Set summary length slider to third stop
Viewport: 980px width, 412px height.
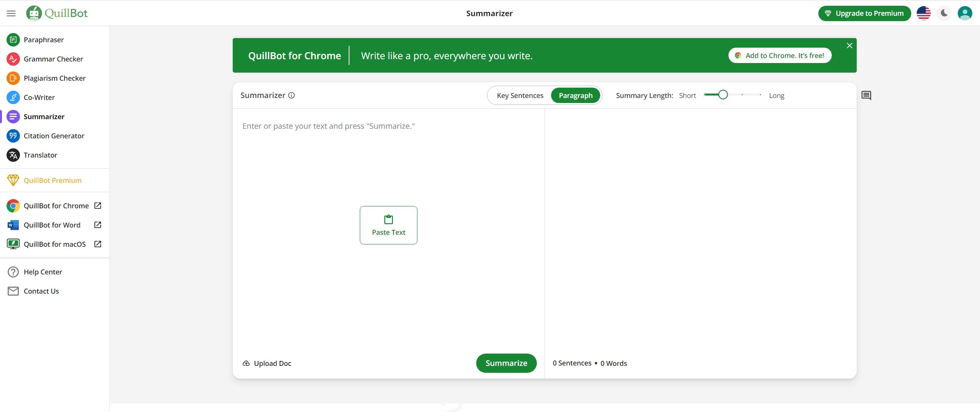coord(742,95)
